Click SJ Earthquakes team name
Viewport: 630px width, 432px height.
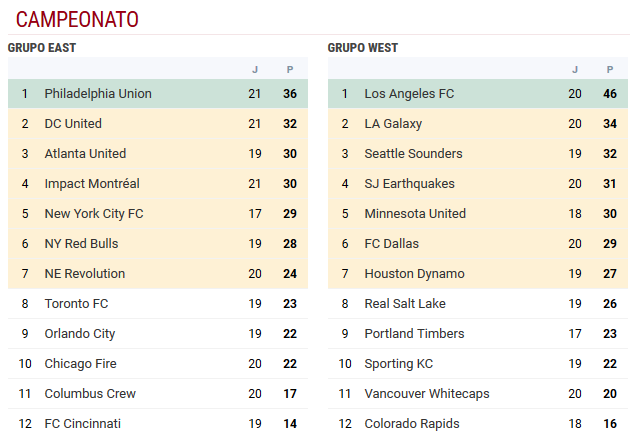click(409, 184)
